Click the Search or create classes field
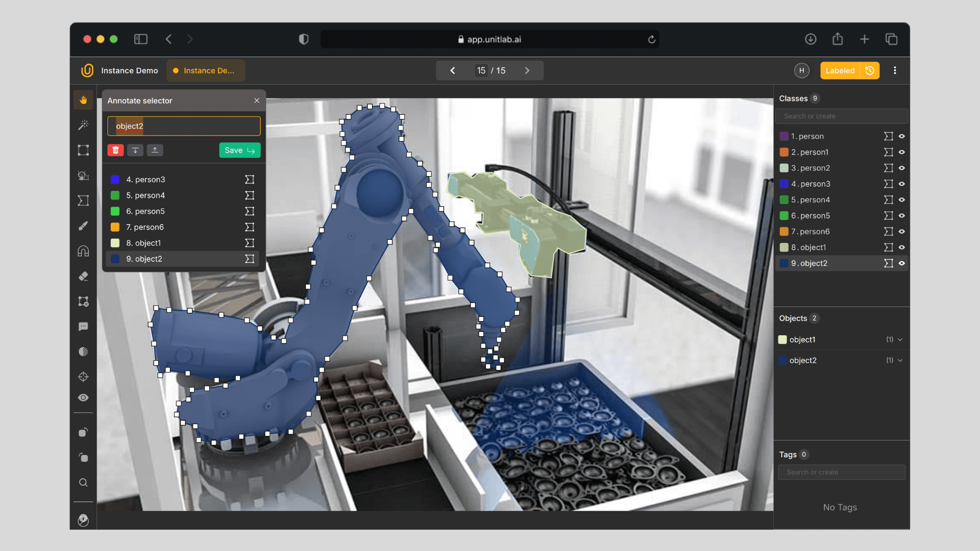The image size is (980, 551). 841,116
